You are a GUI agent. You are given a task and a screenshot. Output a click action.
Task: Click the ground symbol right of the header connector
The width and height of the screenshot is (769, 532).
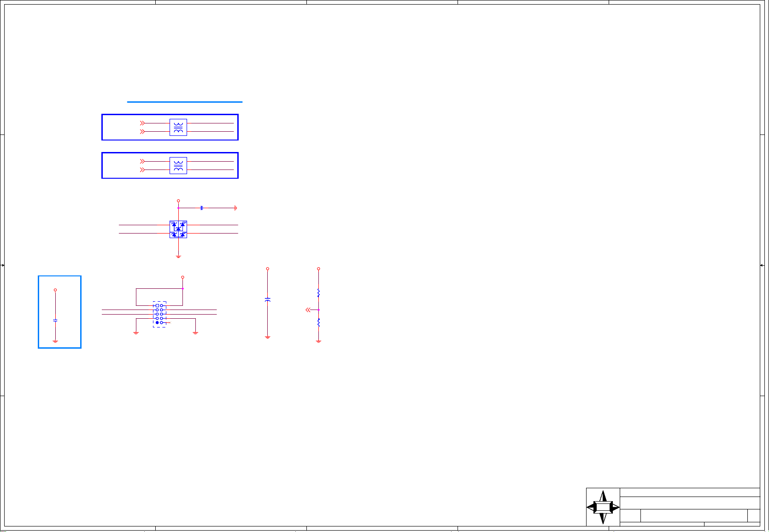pyautogui.click(x=195, y=332)
